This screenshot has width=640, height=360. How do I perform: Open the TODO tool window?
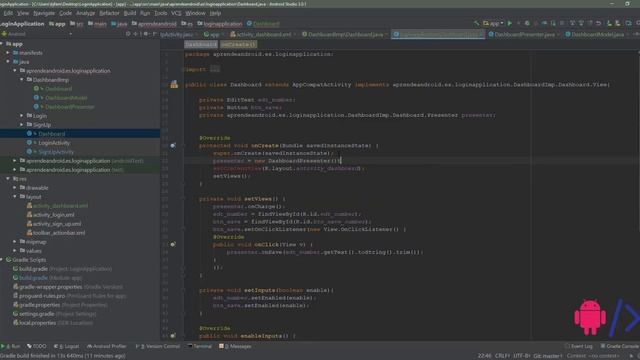click(37, 346)
